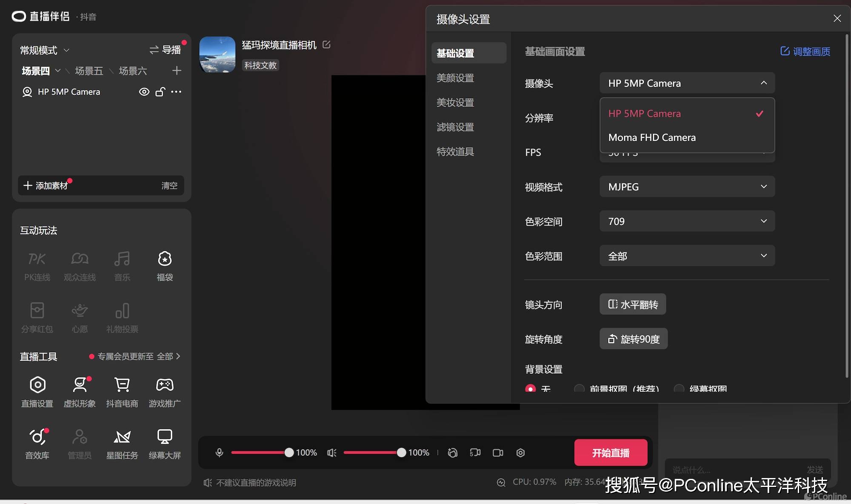Open PK连线 interaction
The image size is (851, 504).
tap(37, 266)
